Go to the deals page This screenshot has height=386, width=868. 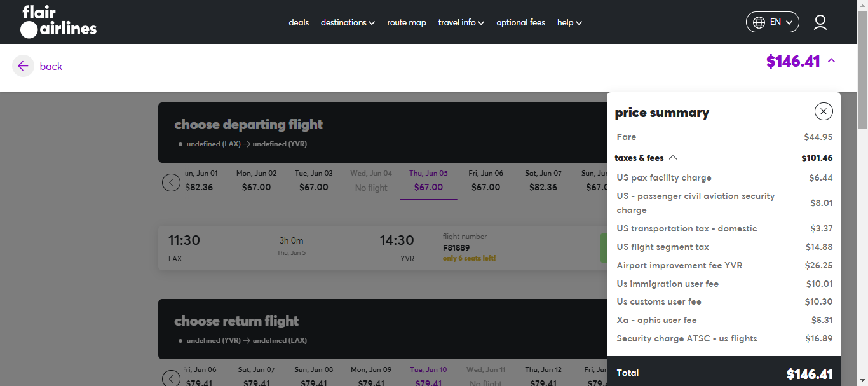coord(299,23)
